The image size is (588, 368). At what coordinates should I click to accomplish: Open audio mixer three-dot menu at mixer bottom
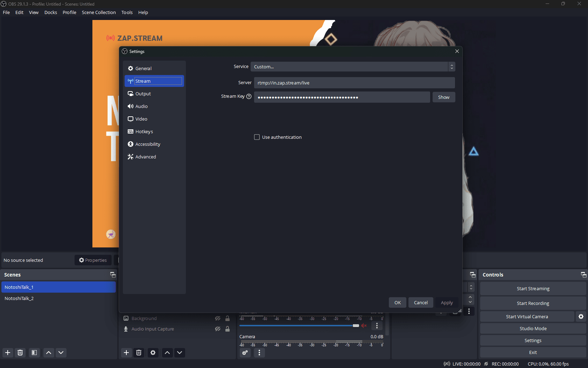pos(259,353)
